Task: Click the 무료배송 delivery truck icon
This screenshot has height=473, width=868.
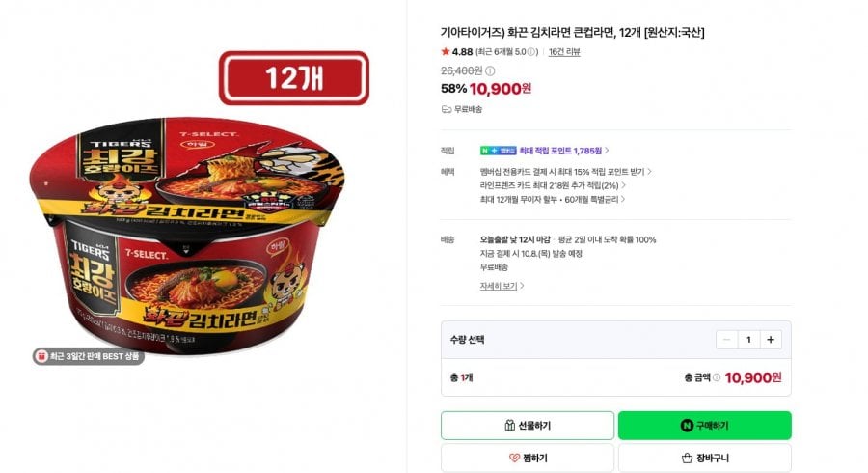Action: click(x=447, y=110)
